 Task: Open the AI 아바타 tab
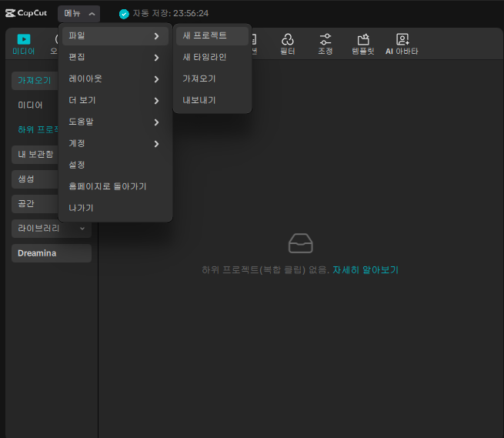tap(402, 44)
